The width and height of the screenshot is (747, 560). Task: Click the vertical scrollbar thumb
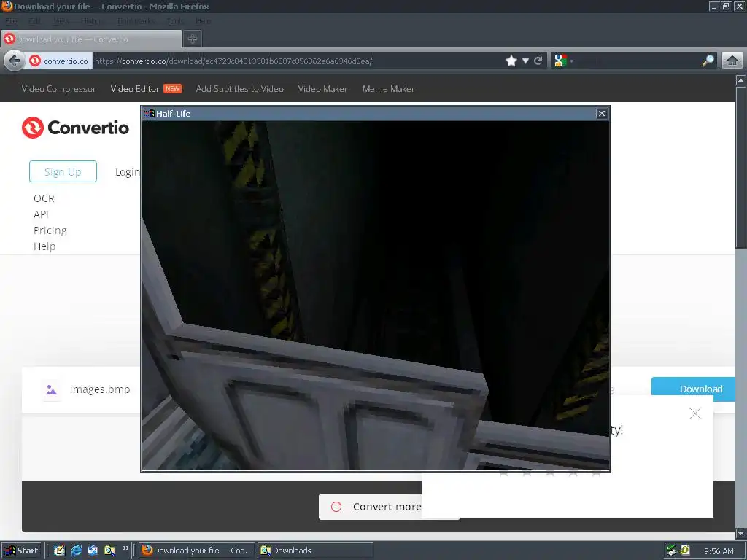click(740, 167)
